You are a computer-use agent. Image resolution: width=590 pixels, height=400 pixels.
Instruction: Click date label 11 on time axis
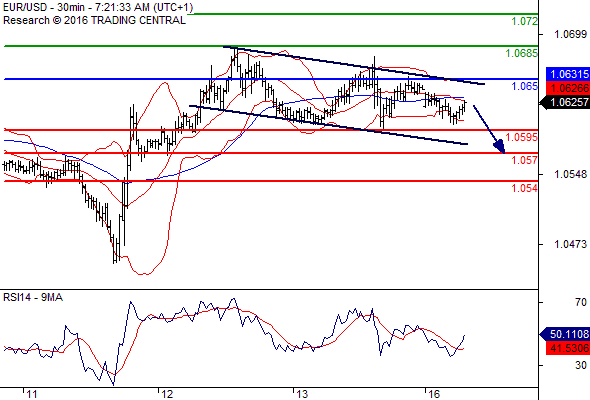pyautogui.click(x=32, y=394)
